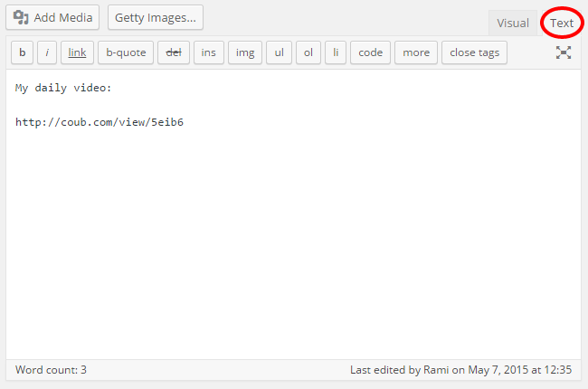588x389 pixels.
Task: Click the 'My daily video:' text line
Action: pyautogui.click(x=63, y=88)
